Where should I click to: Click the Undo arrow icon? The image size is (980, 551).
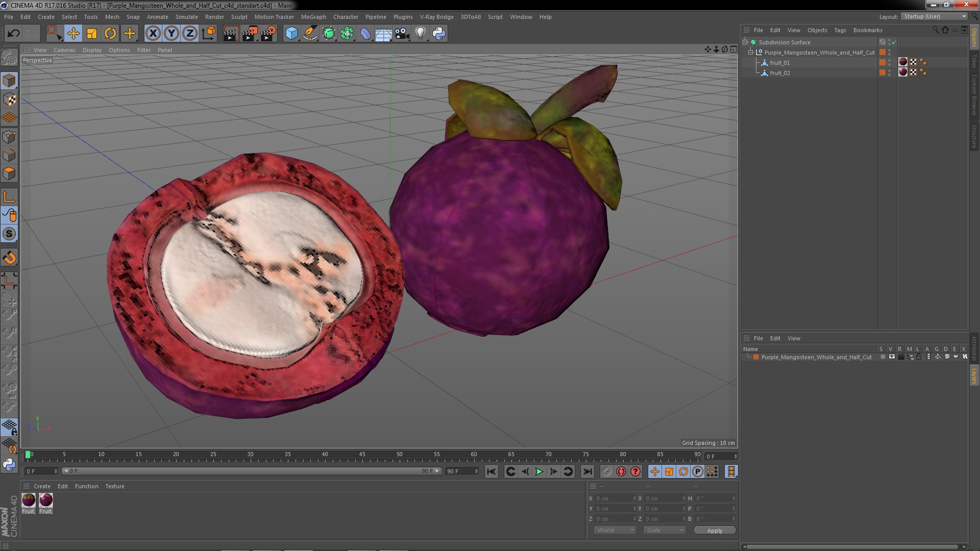point(13,34)
